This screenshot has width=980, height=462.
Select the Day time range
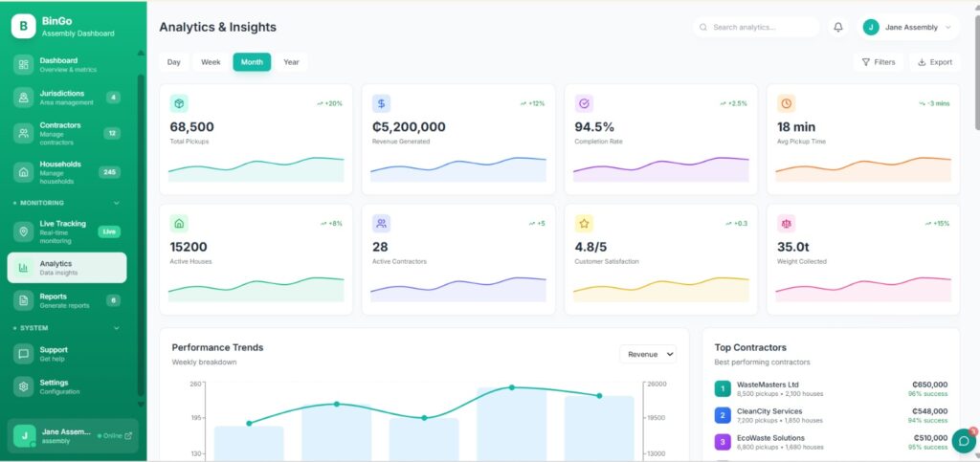[174, 62]
